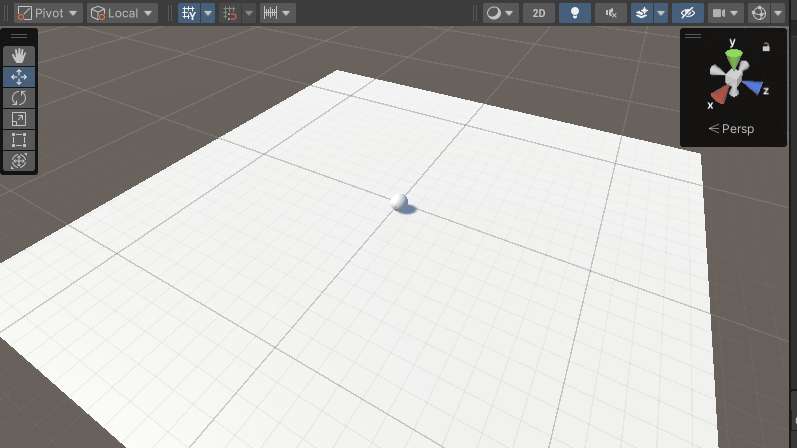Click the tools overlay drag handle
797x448 pixels.
[19, 36]
